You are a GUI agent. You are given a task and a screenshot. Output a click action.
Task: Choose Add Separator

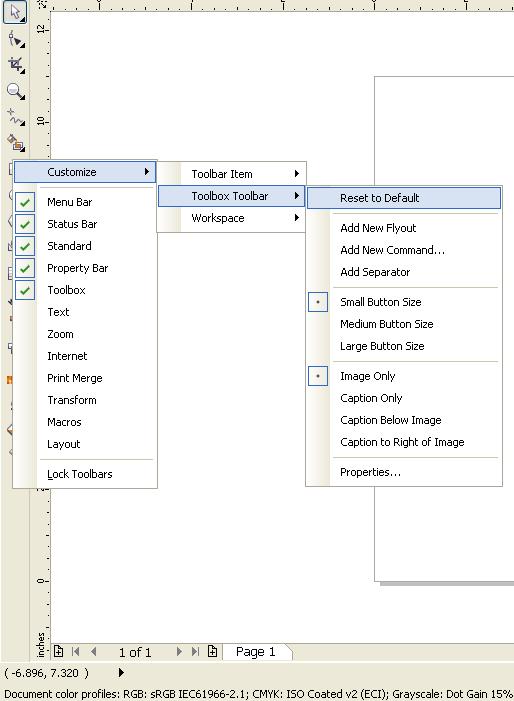(404, 272)
